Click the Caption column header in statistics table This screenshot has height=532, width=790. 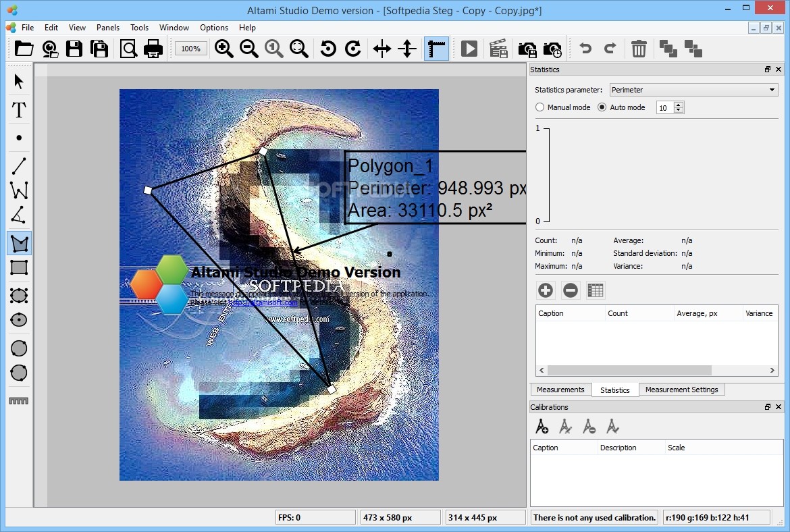pos(570,313)
